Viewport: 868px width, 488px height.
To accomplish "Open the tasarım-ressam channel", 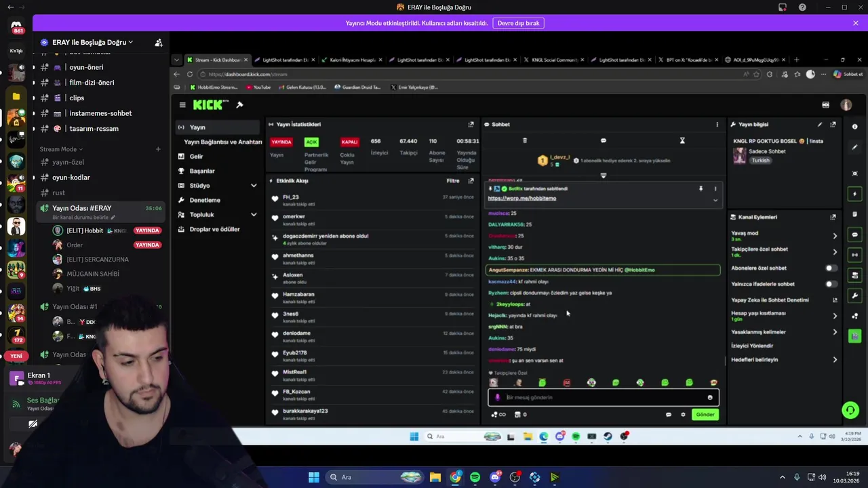I will (x=94, y=129).
